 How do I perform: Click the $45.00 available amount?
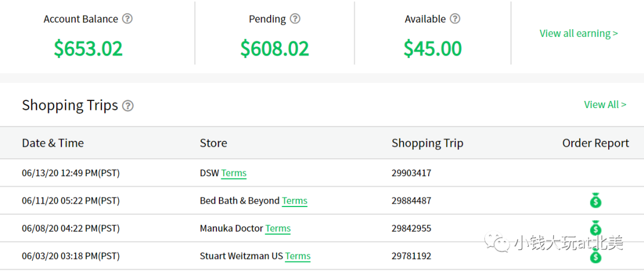pos(432,48)
